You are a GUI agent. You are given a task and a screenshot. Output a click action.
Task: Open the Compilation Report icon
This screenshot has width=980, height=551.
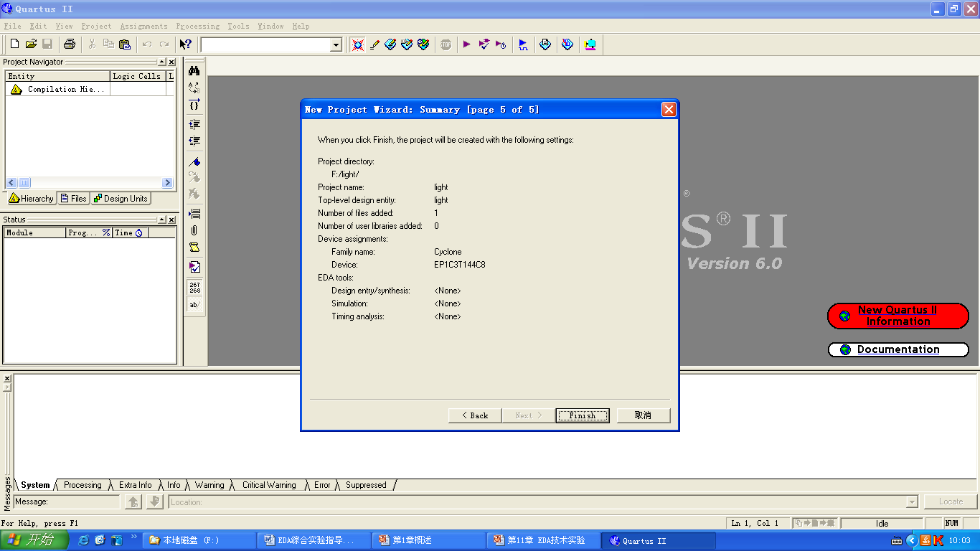545,44
